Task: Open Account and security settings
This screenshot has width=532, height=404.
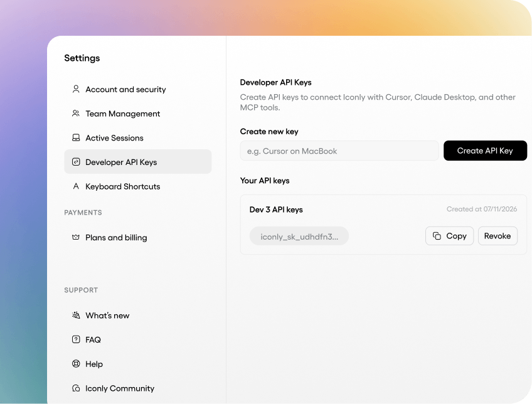Action: point(138,89)
